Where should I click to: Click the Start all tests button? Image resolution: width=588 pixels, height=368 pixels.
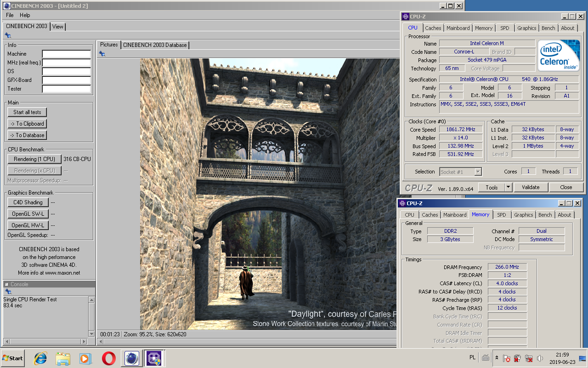tap(27, 112)
